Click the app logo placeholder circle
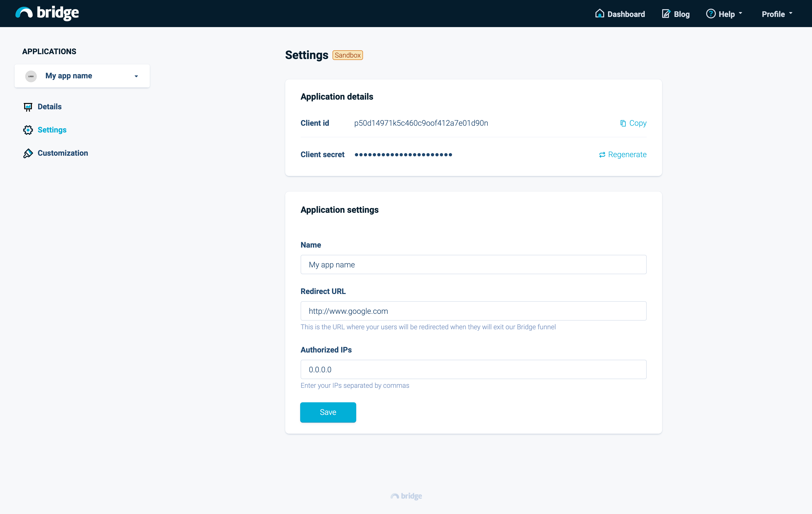This screenshot has width=812, height=514. pos(31,76)
